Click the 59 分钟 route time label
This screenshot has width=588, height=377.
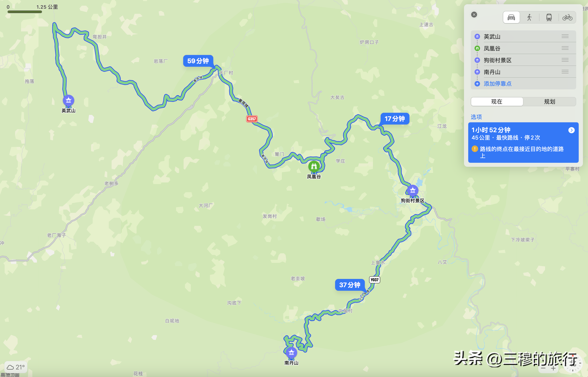[x=198, y=61]
